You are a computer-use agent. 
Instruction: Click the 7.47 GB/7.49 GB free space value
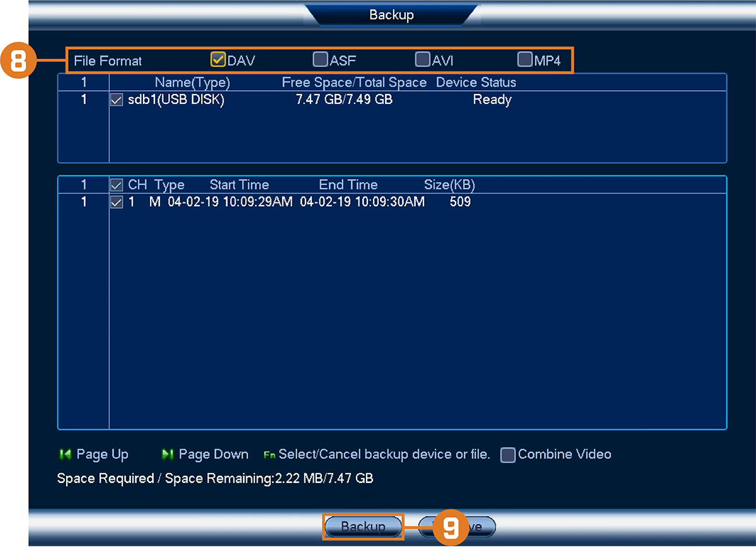(344, 100)
